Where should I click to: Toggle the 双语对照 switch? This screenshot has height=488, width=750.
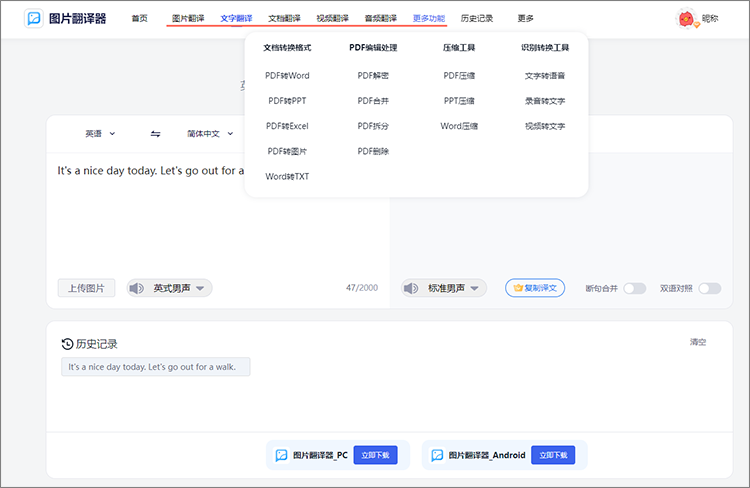(x=710, y=288)
